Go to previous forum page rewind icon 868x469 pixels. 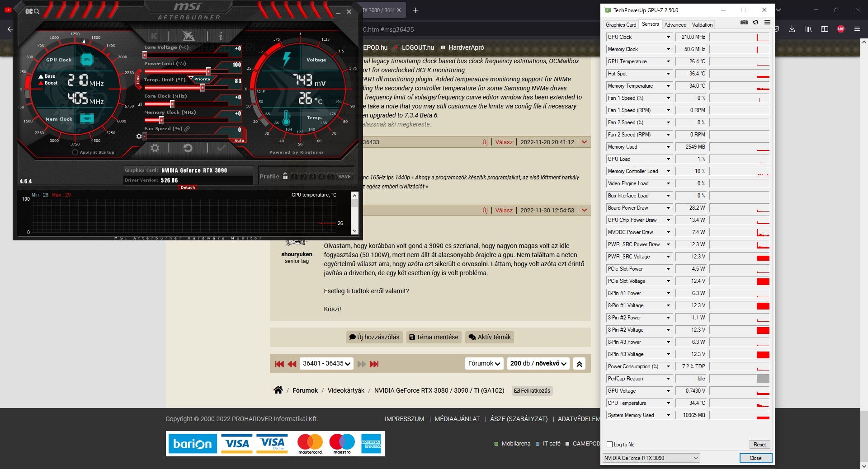coord(292,364)
